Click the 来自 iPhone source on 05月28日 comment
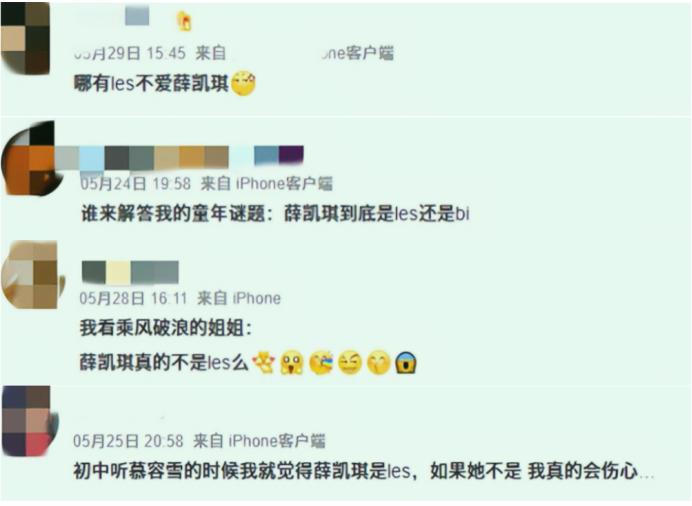Viewport: 692px width, 506px height. click(x=239, y=299)
